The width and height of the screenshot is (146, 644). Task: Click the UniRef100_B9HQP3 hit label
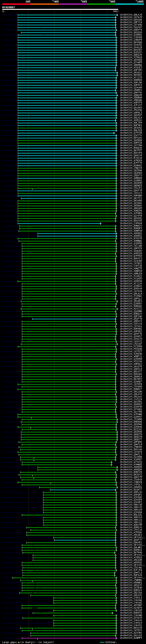tap(131, 228)
